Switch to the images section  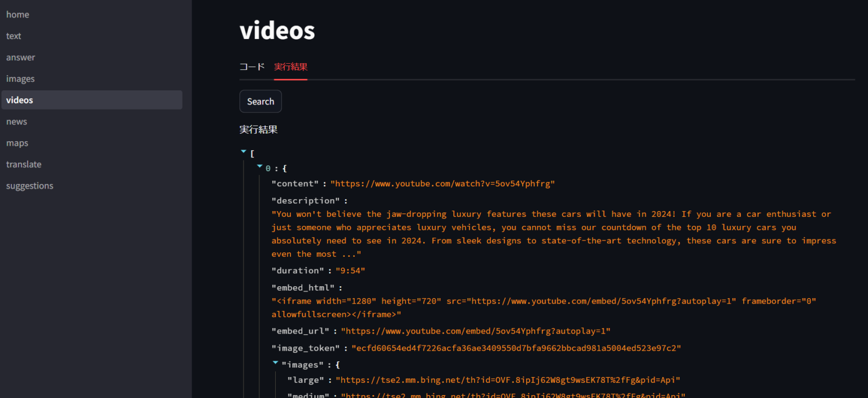click(19, 78)
